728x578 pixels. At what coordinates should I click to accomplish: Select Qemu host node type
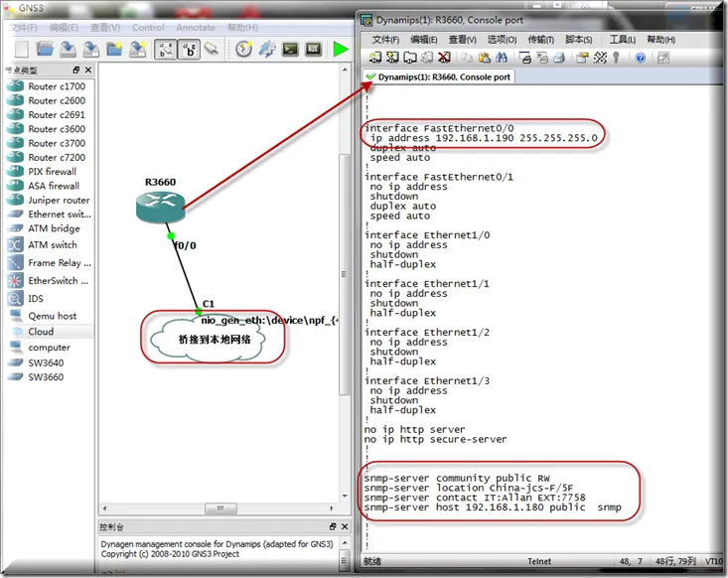click(50, 316)
